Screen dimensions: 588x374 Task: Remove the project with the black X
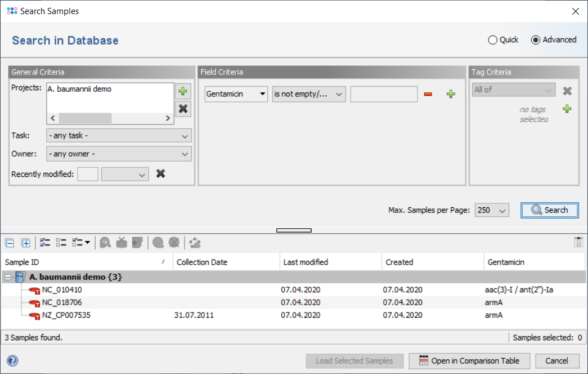pyautogui.click(x=182, y=109)
